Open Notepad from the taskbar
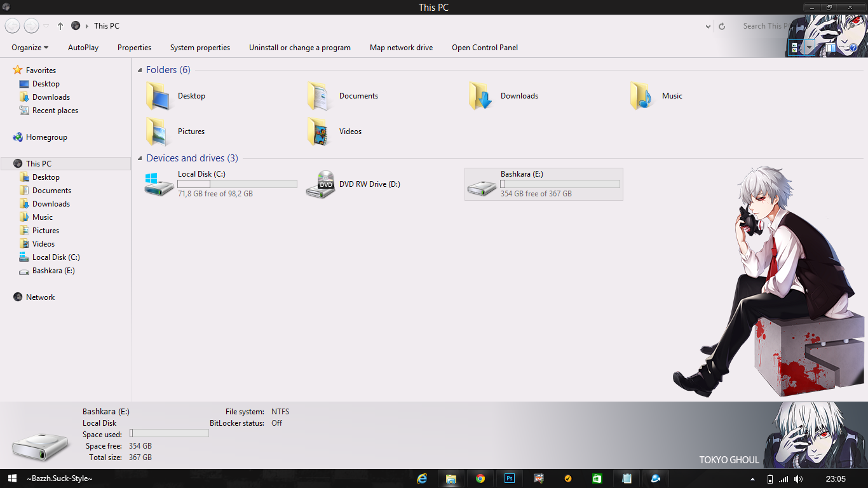Viewport: 868px width, 488px height. [627, 478]
